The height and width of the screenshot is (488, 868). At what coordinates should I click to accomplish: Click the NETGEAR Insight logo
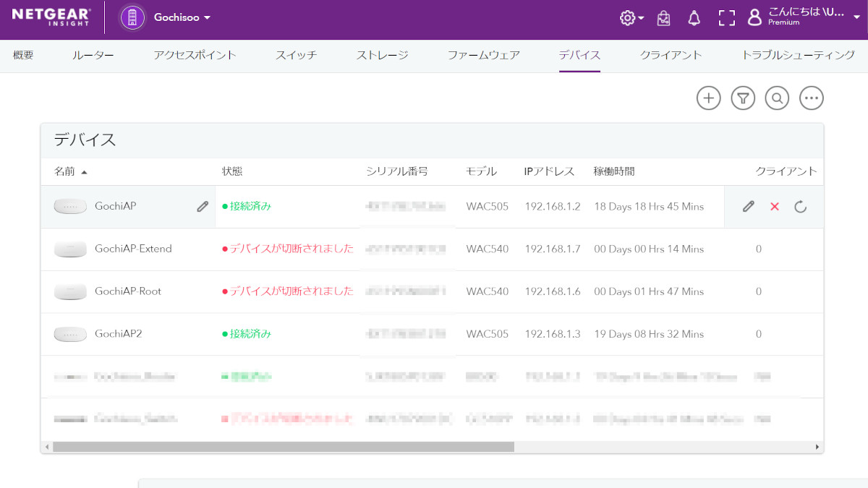pyautogui.click(x=50, y=17)
